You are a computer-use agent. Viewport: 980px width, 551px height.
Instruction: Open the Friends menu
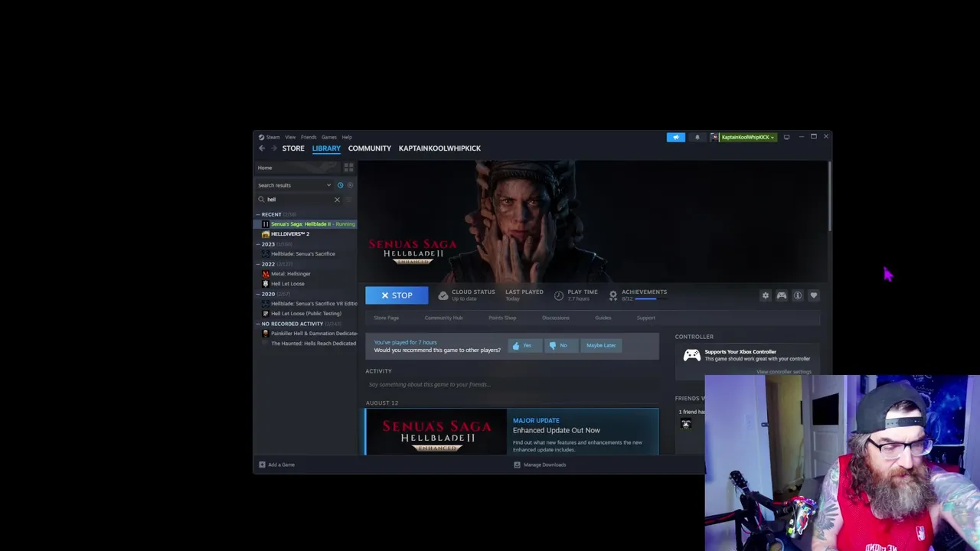click(309, 137)
